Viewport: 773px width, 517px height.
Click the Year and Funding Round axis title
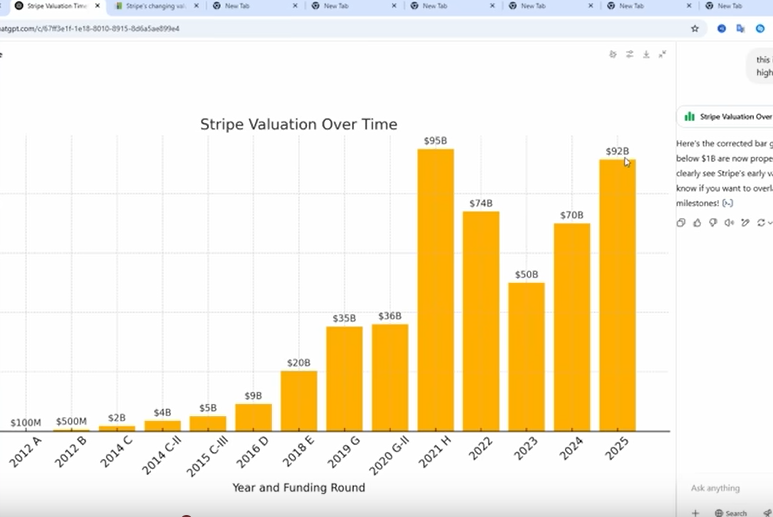click(299, 488)
